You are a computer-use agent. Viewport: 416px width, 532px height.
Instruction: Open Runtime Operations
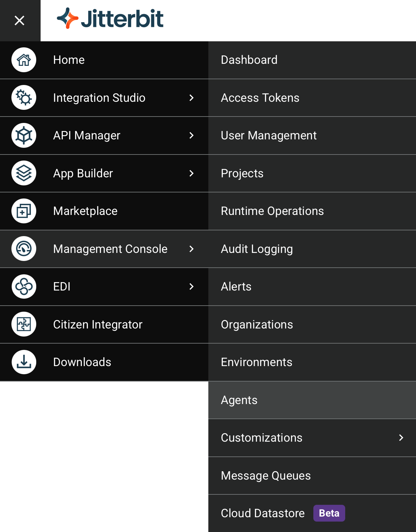tap(312, 211)
